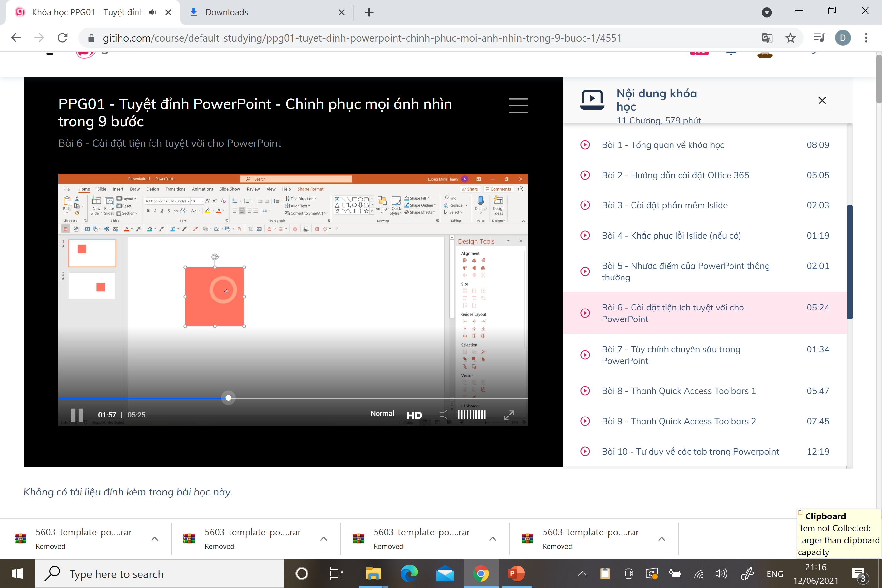Open a new browser tab
The width and height of the screenshot is (882, 588).
(369, 12)
